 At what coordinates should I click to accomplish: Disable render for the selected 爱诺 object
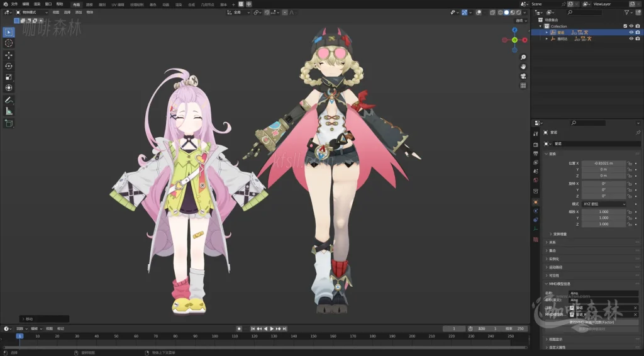(x=638, y=32)
